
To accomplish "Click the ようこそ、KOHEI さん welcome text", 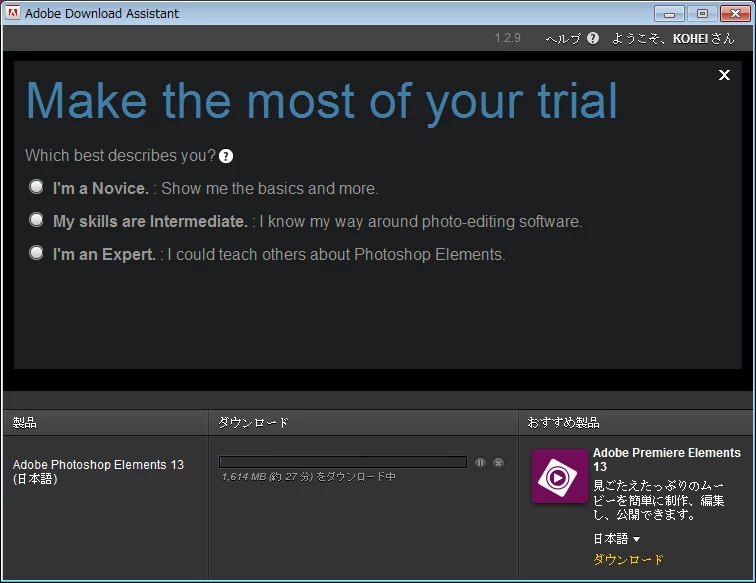I will pyautogui.click(x=673, y=39).
